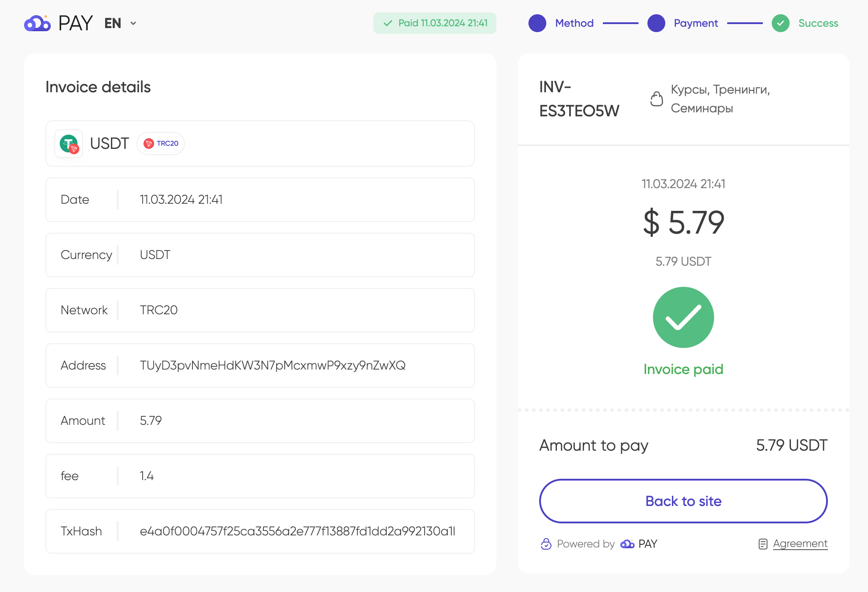Click the secure lock icon near Powered by
868x592 pixels.
(x=546, y=544)
